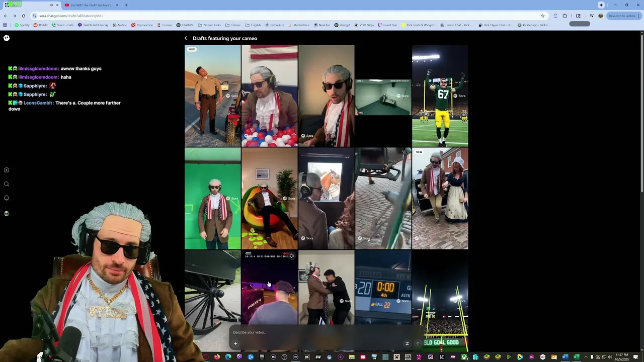Bookmark this page with the star icon
Image resolution: width=644 pixels, height=362 pixels.
pyautogui.click(x=542, y=16)
